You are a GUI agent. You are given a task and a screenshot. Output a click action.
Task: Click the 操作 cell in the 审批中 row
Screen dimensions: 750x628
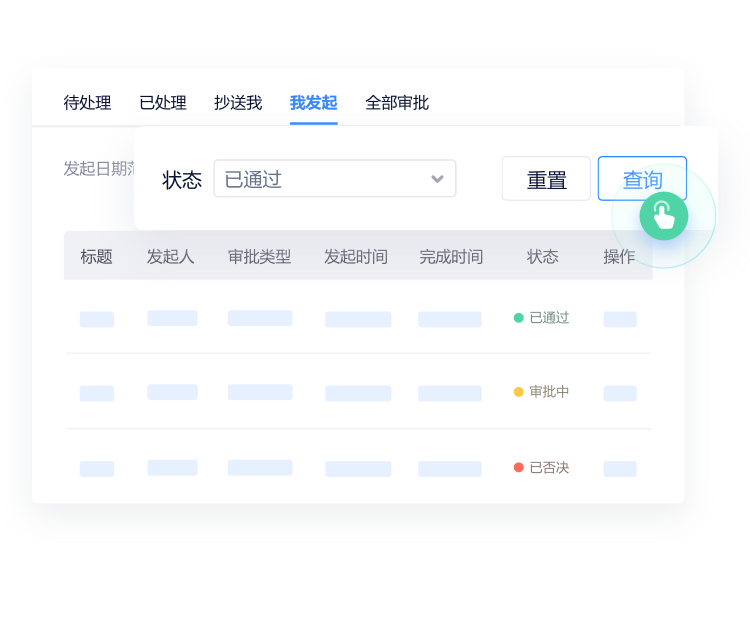pyautogui.click(x=620, y=394)
